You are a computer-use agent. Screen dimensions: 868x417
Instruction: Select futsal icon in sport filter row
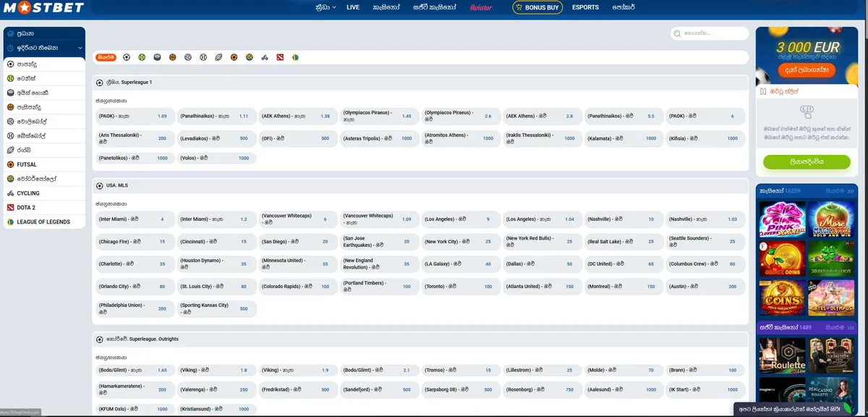234,57
